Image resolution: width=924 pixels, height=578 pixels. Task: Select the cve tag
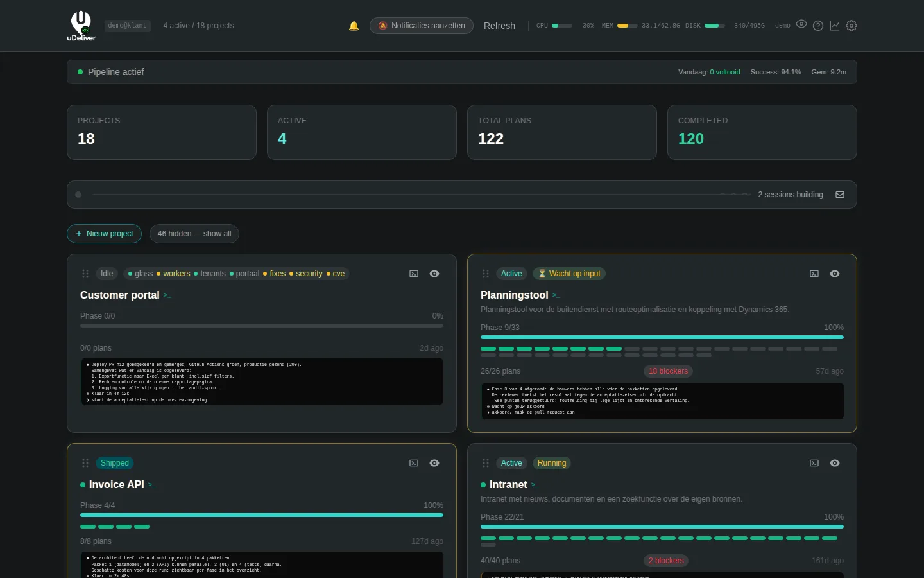click(336, 274)
